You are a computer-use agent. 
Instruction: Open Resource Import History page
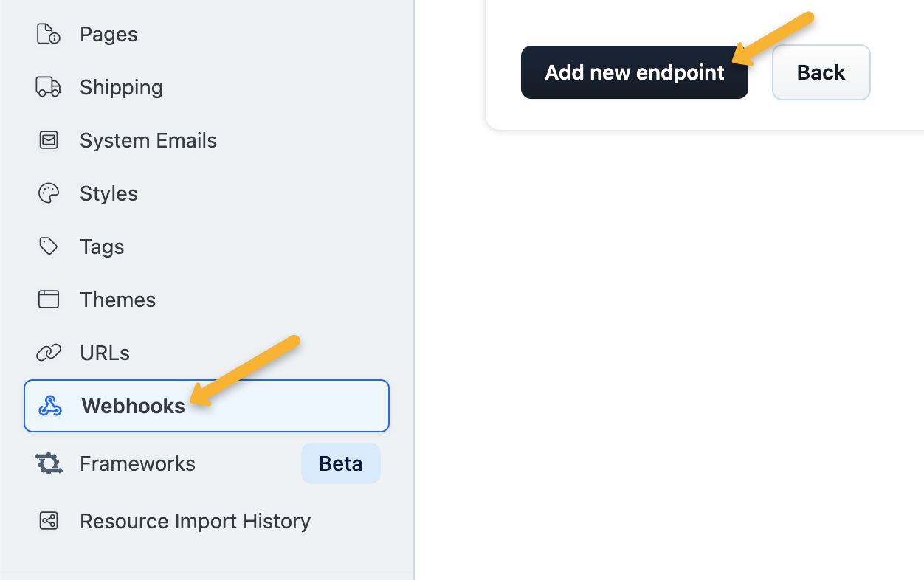tap(195, 521)
